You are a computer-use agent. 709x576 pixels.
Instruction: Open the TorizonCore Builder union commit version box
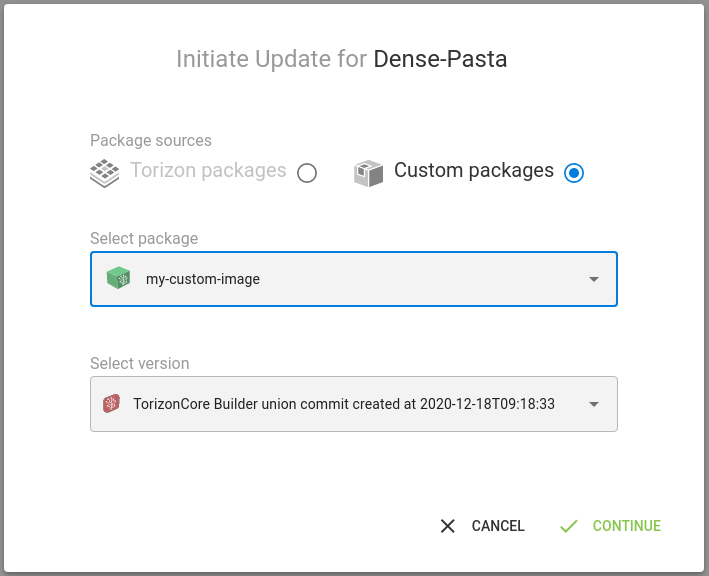(x=354, y=404)
